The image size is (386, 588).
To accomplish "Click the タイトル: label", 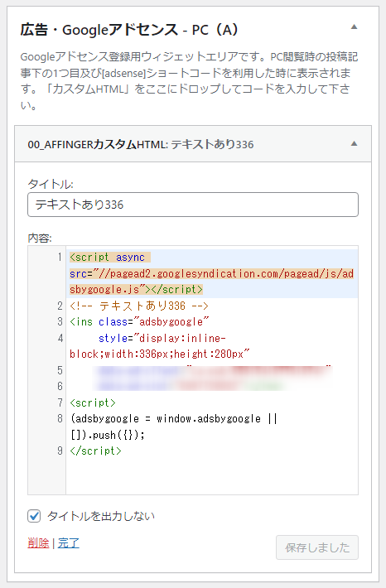I will [x=50, y=184].
